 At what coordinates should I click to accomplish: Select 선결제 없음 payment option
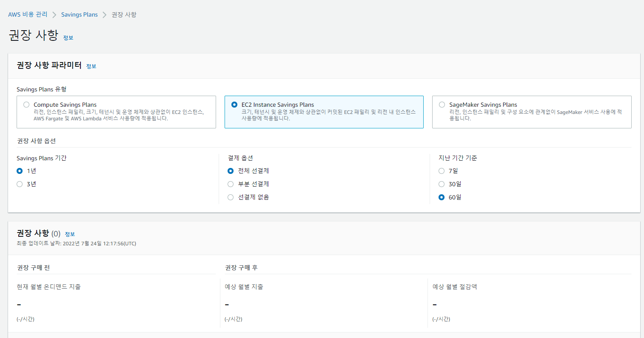231,197
